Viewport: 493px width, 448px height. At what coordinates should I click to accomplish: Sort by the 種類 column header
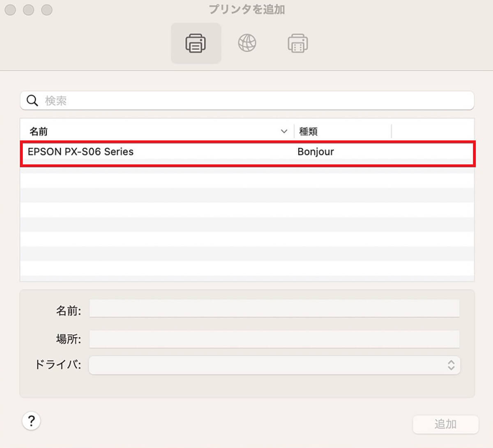308,132
